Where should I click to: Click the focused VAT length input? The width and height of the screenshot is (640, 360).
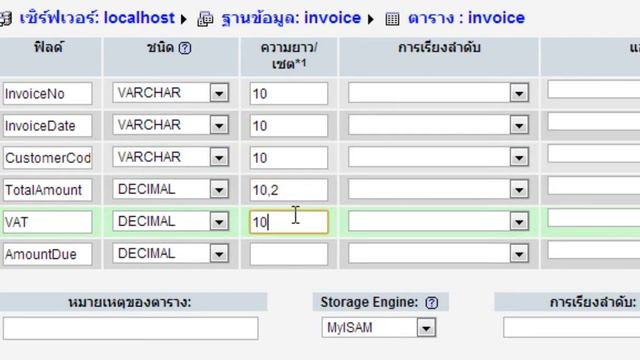pos(289,222)
